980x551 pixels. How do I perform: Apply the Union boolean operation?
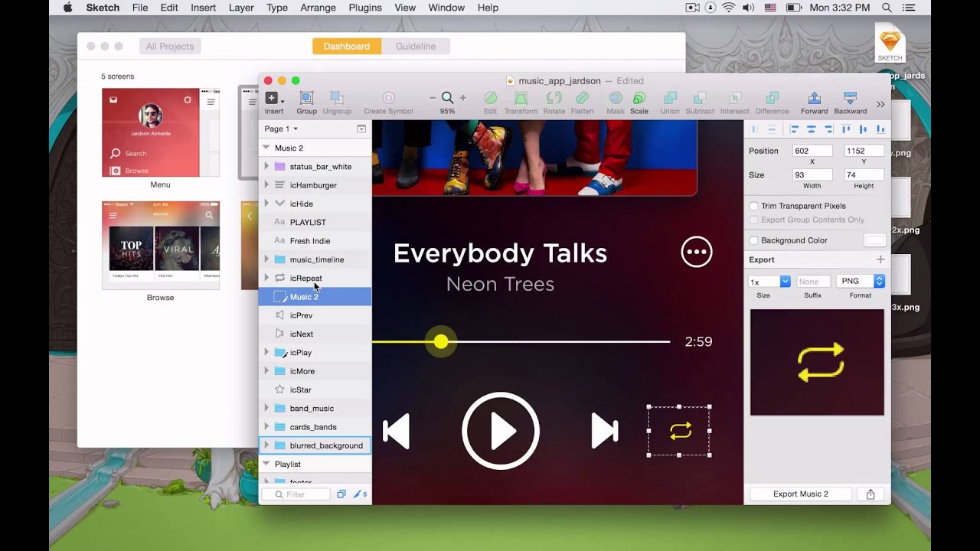[670, 103]
